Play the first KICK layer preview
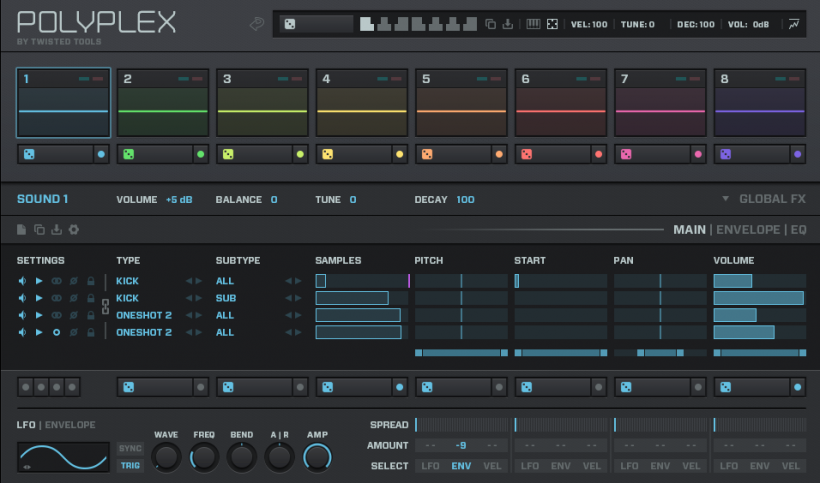 39,281
